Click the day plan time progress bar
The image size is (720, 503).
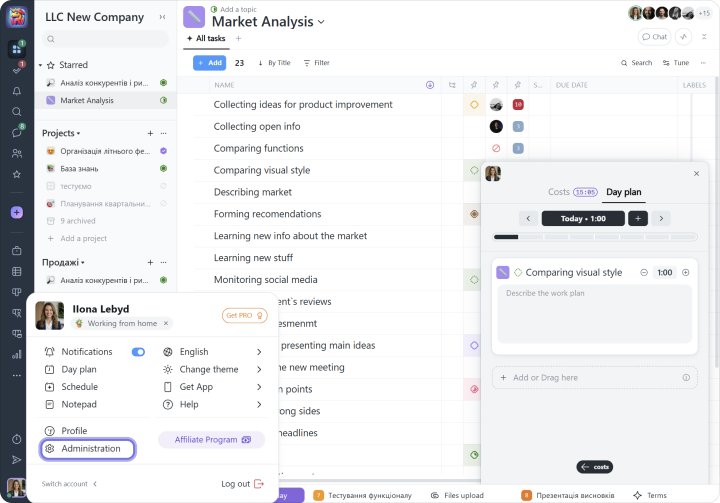pos(595,237)
